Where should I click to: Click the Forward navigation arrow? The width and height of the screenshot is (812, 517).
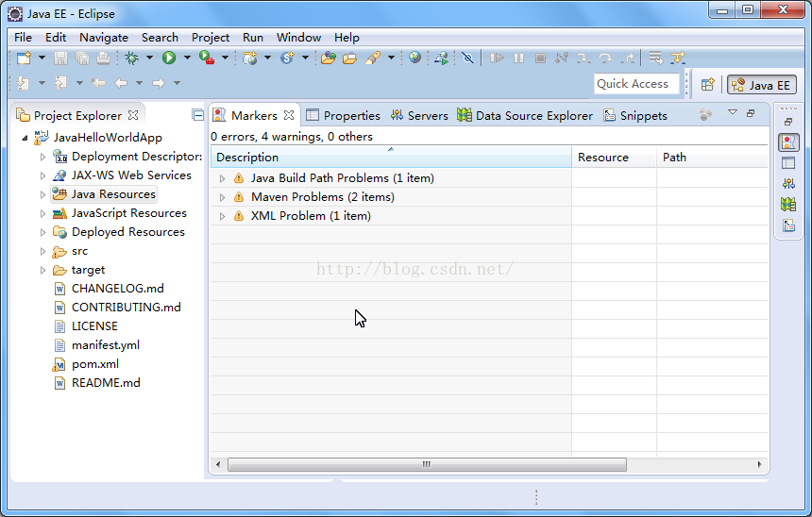pos(159,83)
